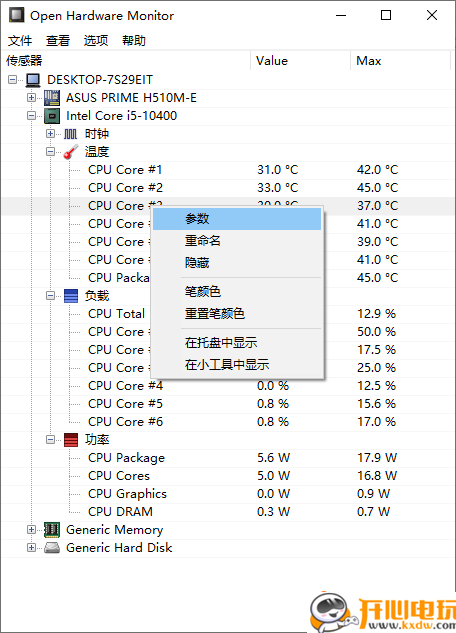456x633 pixels.
Task: Select the CPU Core #5 load row
Action: (228, 404)
